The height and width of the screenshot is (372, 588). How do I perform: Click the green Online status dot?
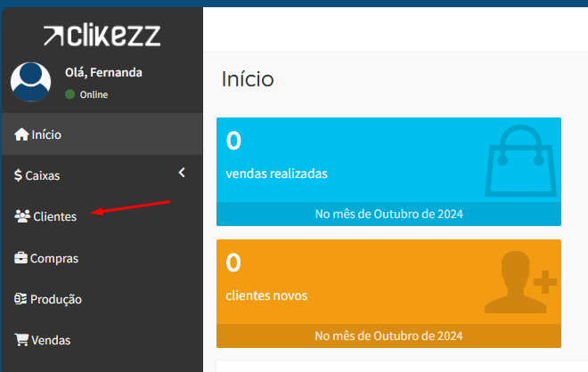(69, 94)
